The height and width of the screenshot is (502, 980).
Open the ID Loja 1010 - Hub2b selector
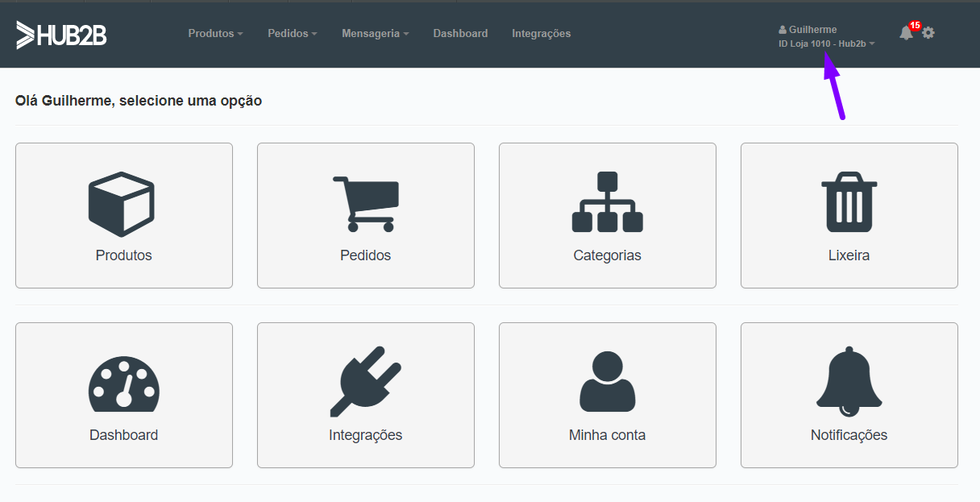[826, 44]
